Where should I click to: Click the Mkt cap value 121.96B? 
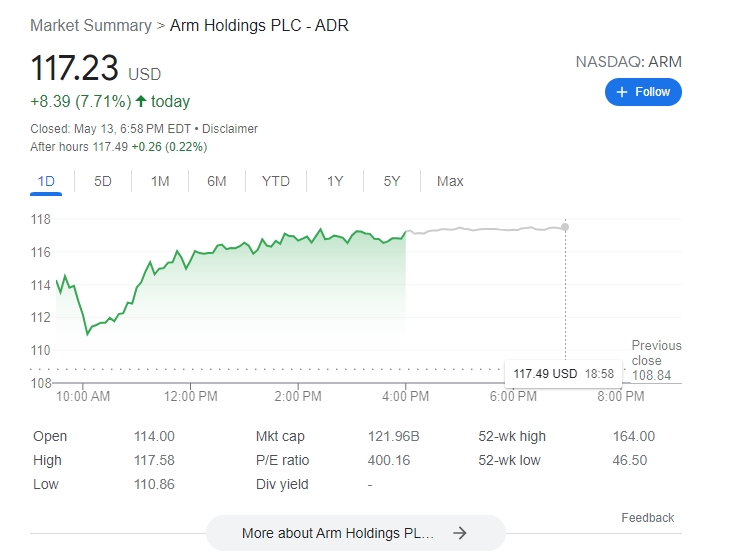[x=394, y=436]
